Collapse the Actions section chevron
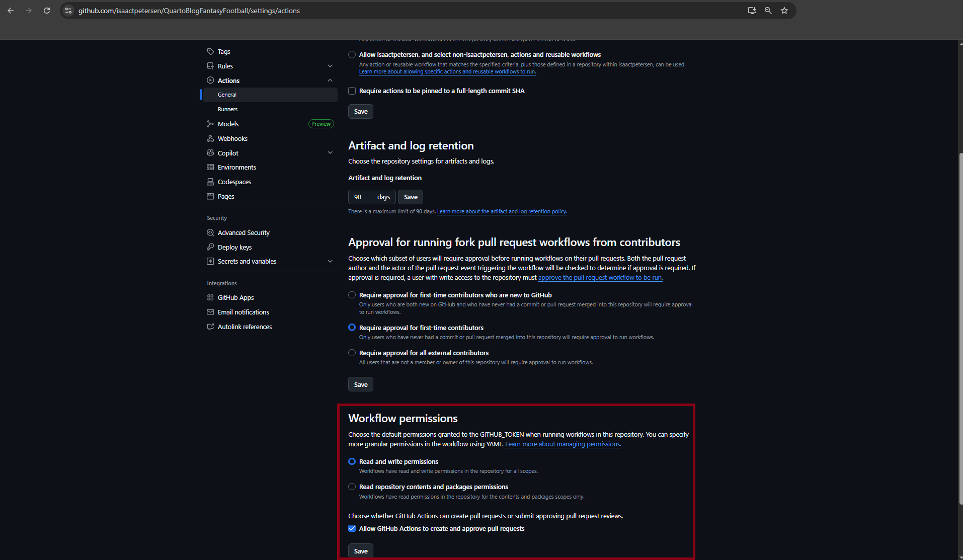Screen dimensions: 963x560 [x=330, y=81]
